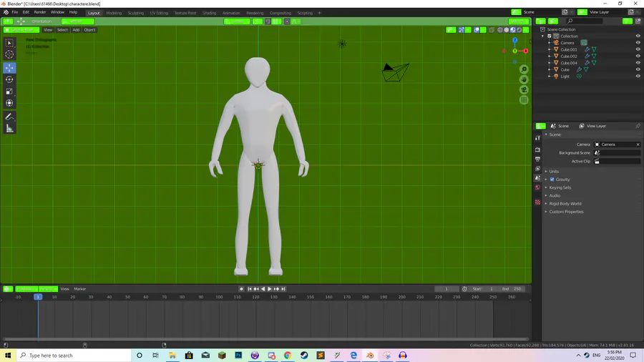The height and width of the screenshot is (362, 644).
Task: Switch to orthographic view with the grid icon
Action: click(x=524, y=99)
